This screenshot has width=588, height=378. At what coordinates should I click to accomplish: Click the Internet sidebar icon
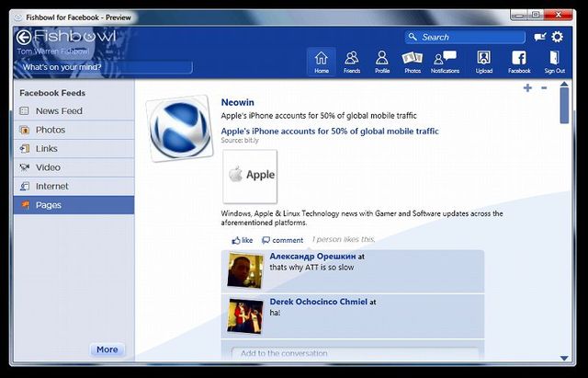24,186
